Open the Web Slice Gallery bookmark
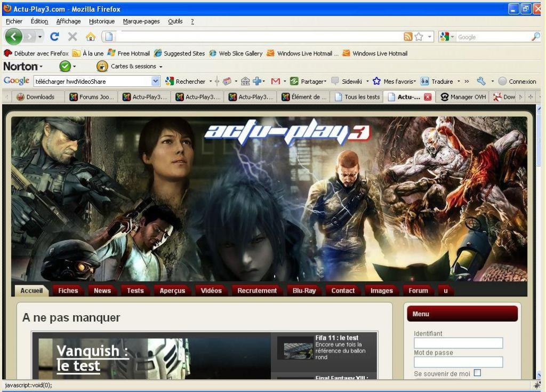The image size is (546, 392). click(x=236, y=53)
